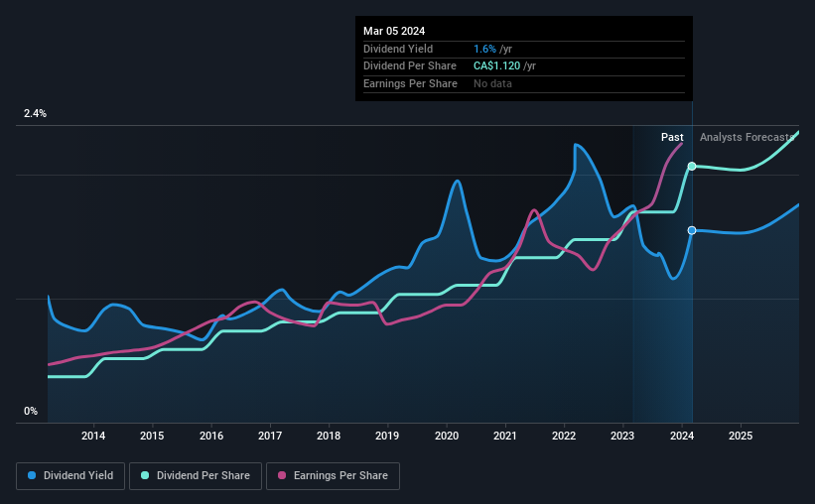Click the 2024 x-axis year label
The height and width of the screenshot is (504, 815).
(682, 436)
